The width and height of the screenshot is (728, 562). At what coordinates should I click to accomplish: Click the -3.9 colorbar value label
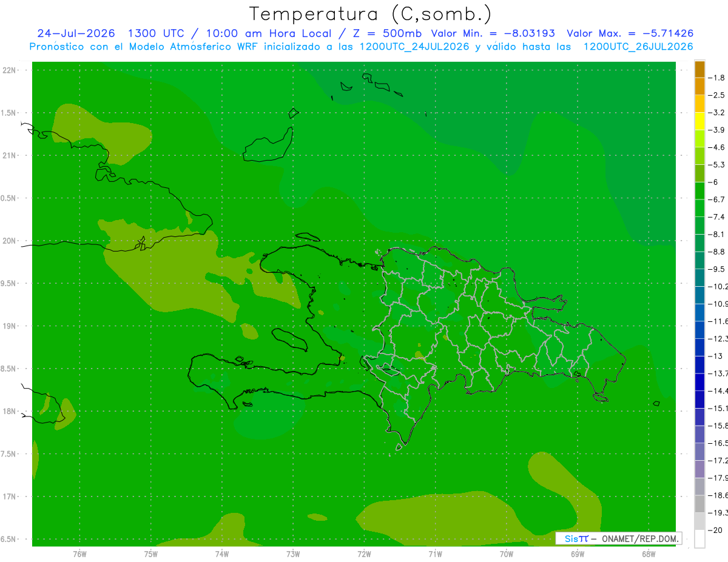click(x=717, y=130)
